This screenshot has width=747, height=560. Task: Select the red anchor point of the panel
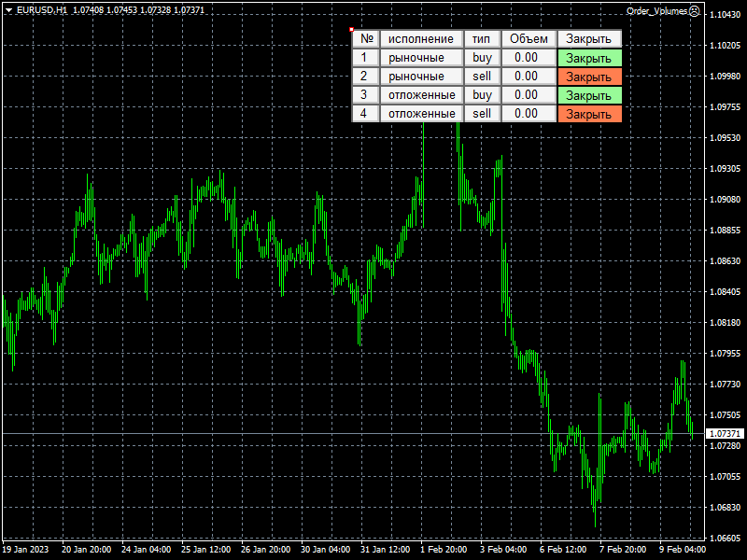coord(352,30)
